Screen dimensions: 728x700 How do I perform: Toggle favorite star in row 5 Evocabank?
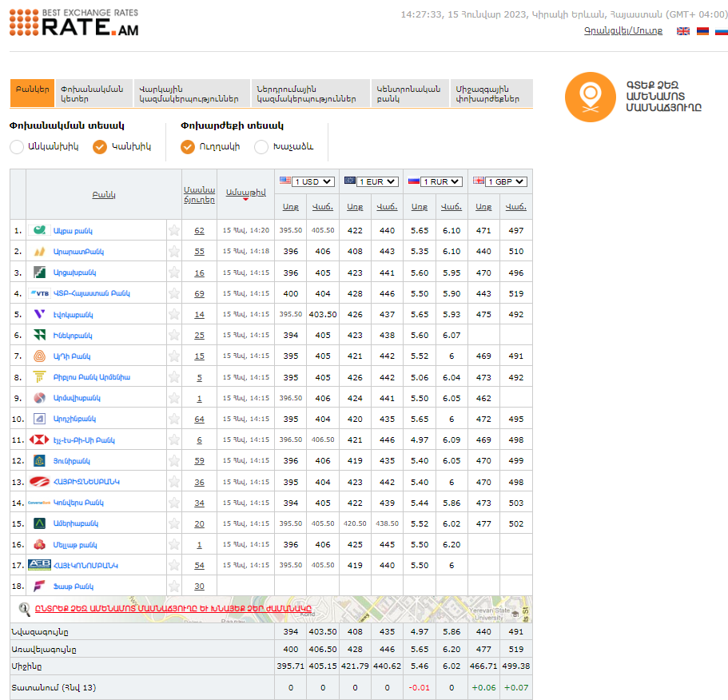(174, 314)
